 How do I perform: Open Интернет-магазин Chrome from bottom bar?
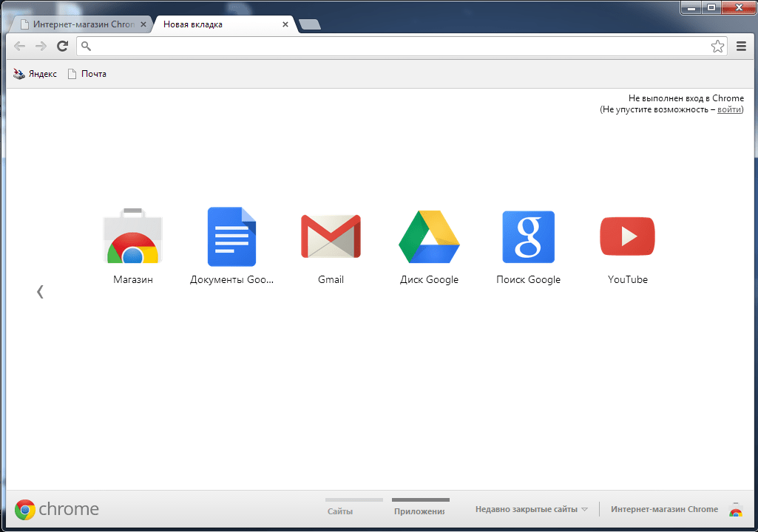pos(663,509)
